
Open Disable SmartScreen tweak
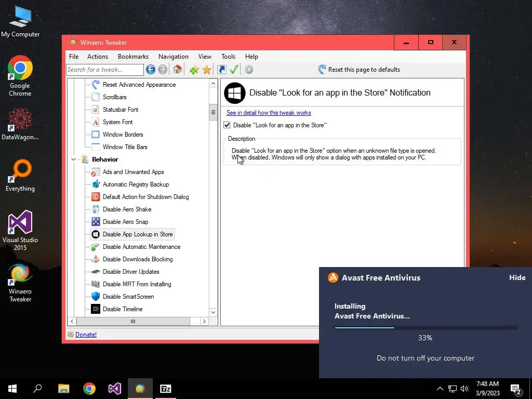[128, 297]
